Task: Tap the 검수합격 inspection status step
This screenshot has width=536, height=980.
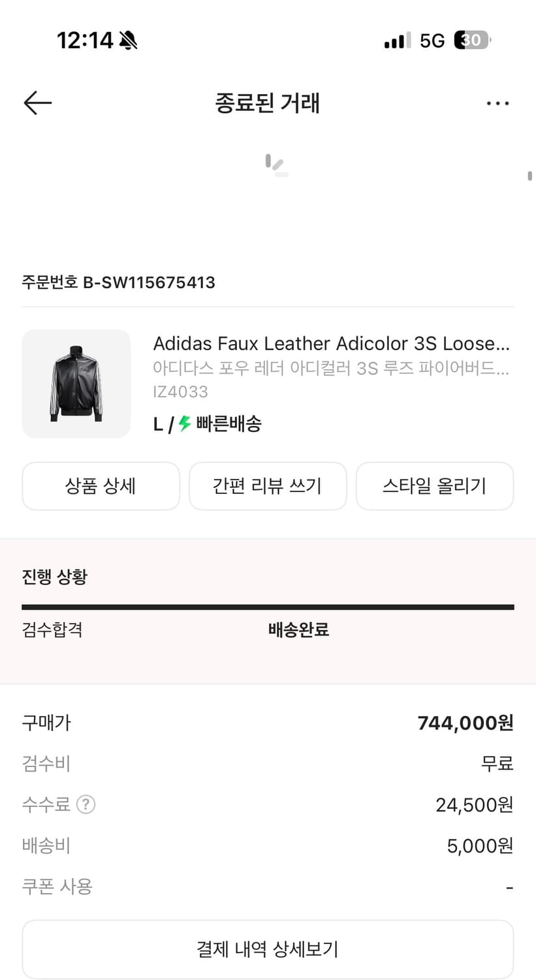Action: tap(52, 630)
